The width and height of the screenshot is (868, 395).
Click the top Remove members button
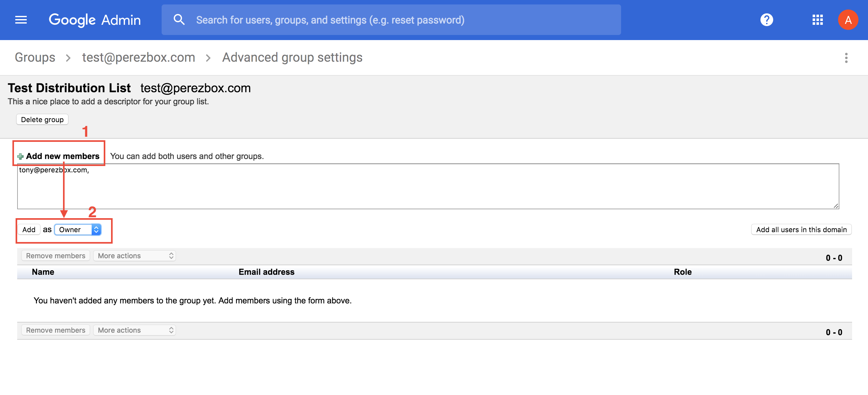point(56,256)
